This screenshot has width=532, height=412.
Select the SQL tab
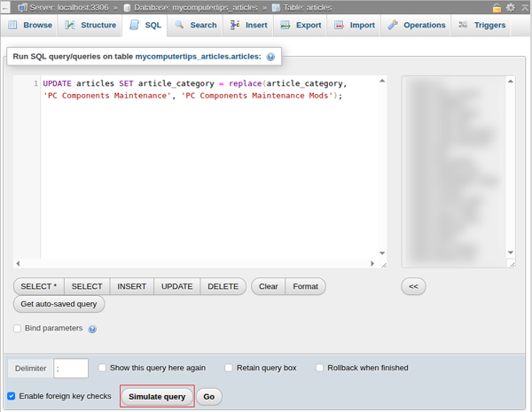(x=145, y=25)
